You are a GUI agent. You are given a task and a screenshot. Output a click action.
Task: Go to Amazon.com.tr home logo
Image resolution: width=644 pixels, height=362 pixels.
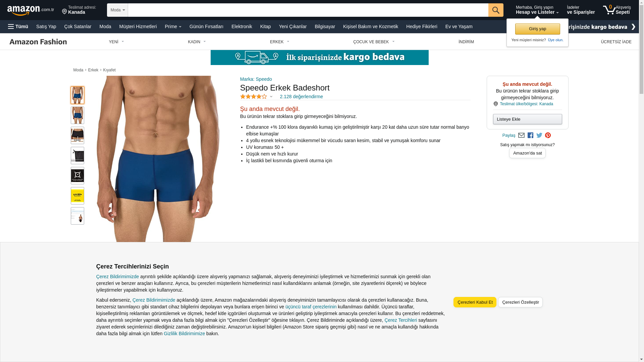point(31,10)
